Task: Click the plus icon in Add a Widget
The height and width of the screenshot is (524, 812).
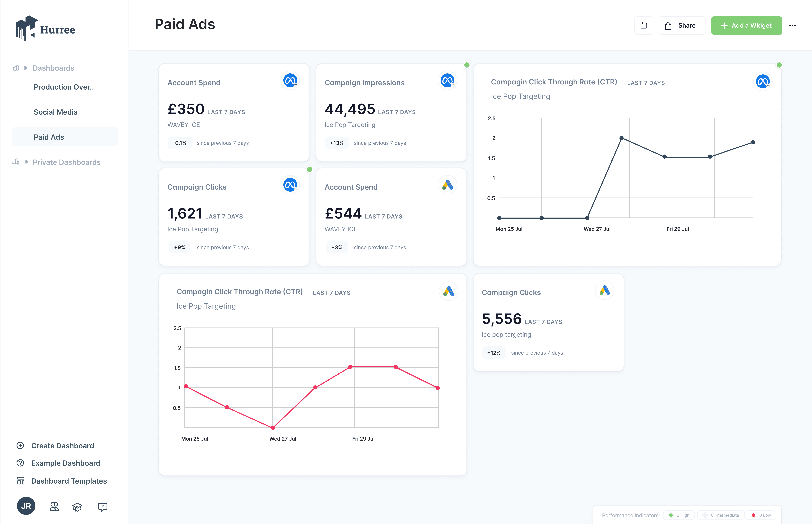Action: (724, 25)
